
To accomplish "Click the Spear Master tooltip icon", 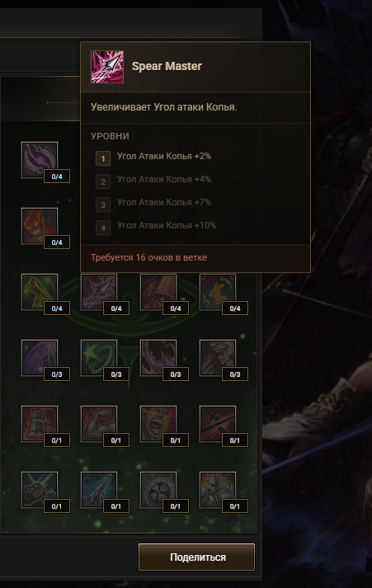I will tap(107, 67).
